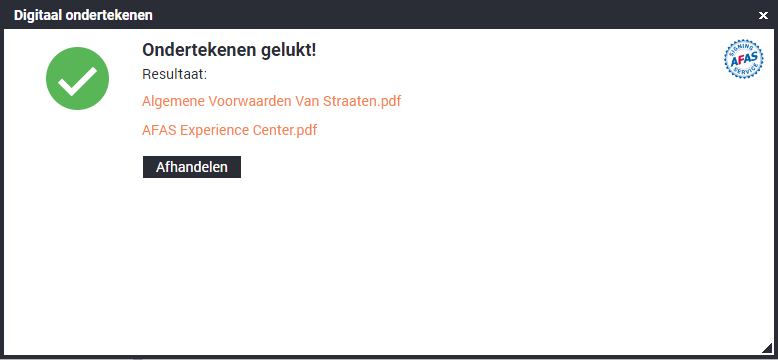The image size is (778, 360).
Task: Click the Afhandelen button
Action: pos(192,167)
